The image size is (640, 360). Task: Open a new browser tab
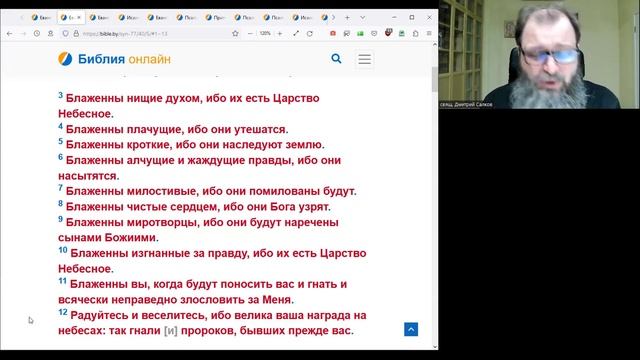coord(347,18)
